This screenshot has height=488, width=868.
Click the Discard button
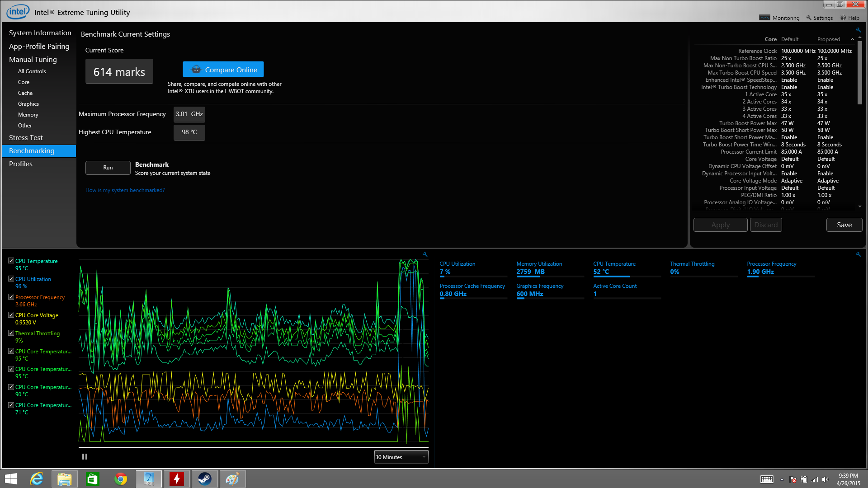point(766,225)
